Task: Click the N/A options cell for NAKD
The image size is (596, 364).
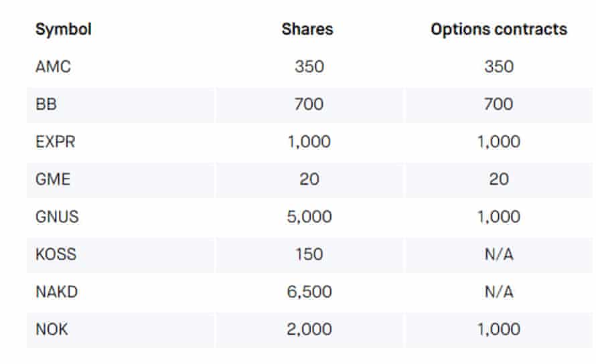Action: pyautogui.click(x=500, y=292)
